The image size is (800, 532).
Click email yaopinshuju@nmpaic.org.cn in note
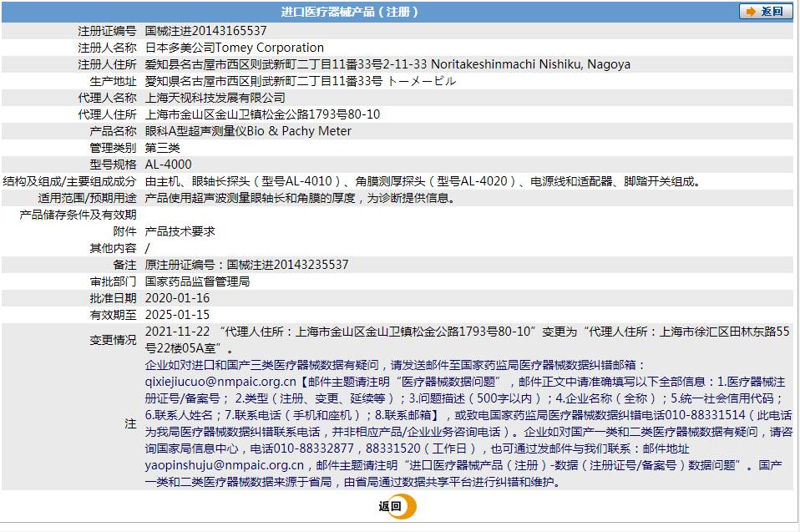(225, 465)
